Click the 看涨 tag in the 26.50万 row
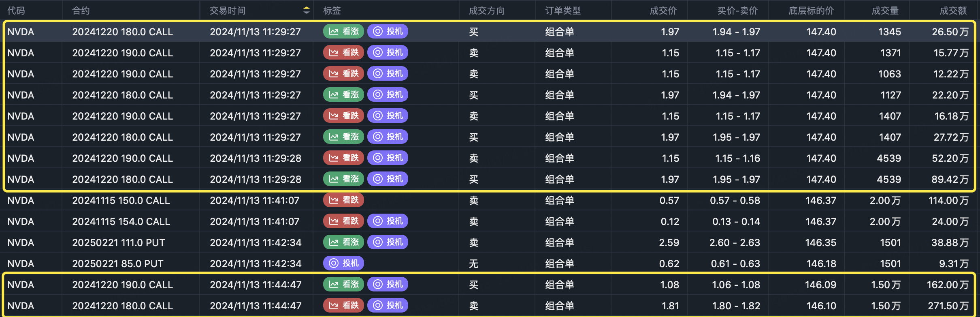The width and height of the screenshot is (980, 317). [x=343, y=32]
